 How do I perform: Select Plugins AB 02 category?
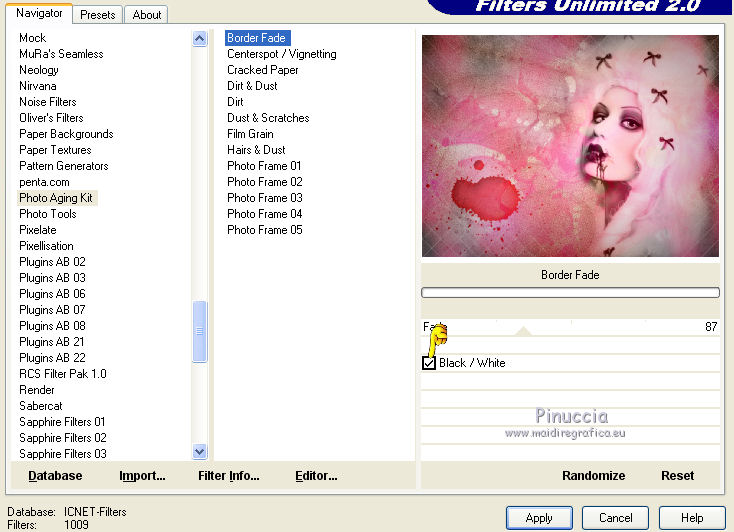tap(52, 261)
